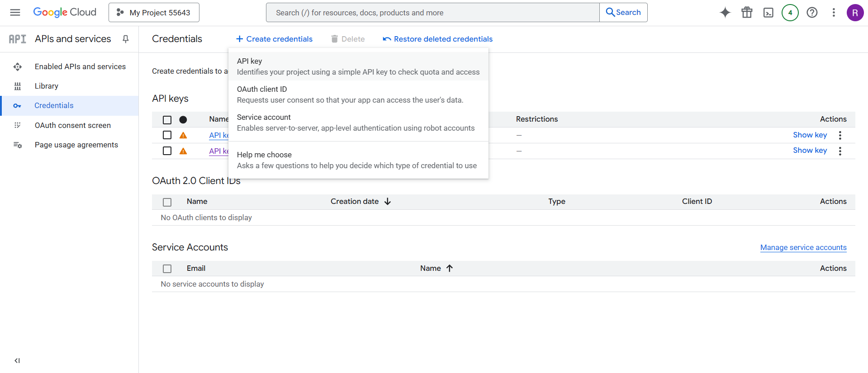Choose OAuth client ID option

[358, 94]
